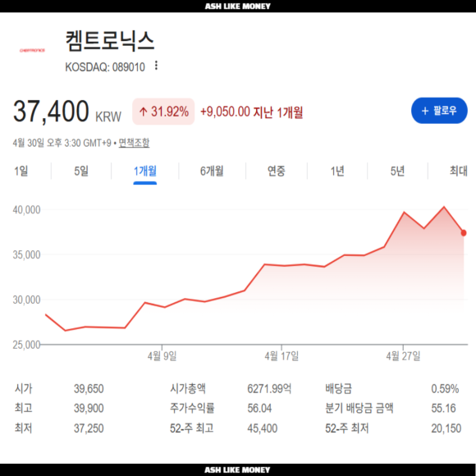
Task: Click the 팔로우 follow button
Action: (439, 111)
